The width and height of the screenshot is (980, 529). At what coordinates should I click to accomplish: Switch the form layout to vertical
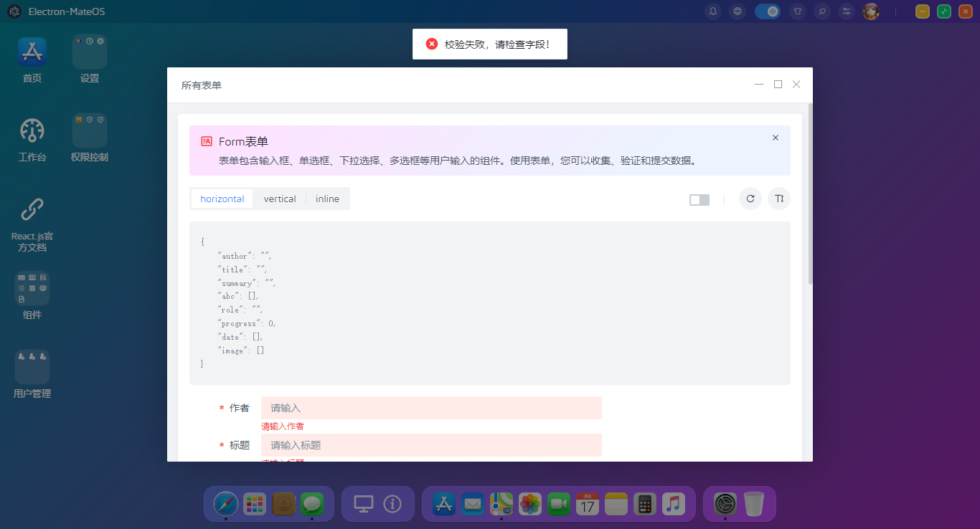click(x=279, y=199)
